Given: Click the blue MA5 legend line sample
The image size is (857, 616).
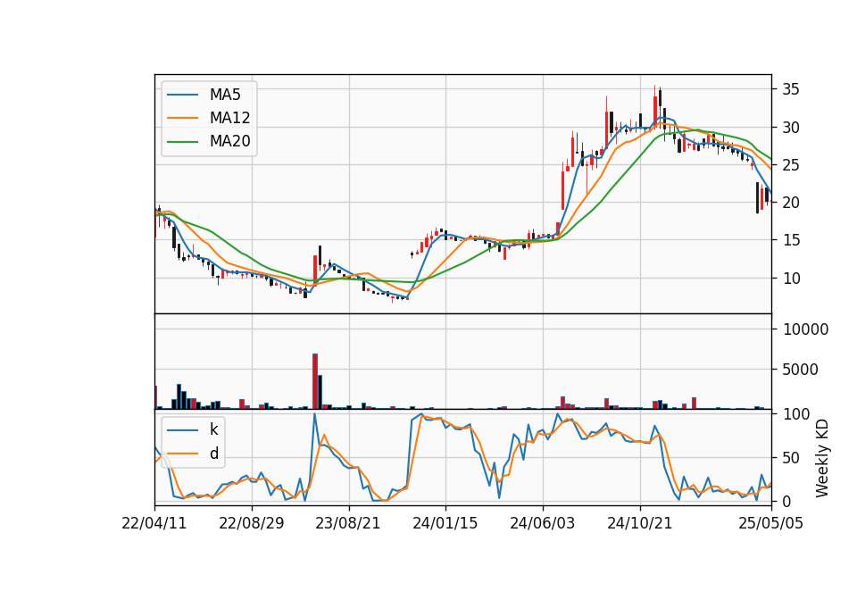Looking at the screenshot, I should pos(182,96).
